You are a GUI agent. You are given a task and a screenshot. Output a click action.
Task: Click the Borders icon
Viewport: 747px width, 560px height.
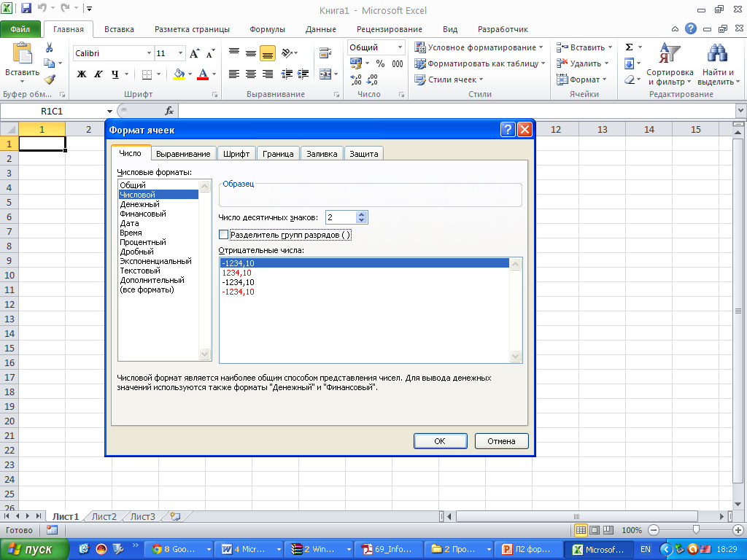[x=147, y=74]
